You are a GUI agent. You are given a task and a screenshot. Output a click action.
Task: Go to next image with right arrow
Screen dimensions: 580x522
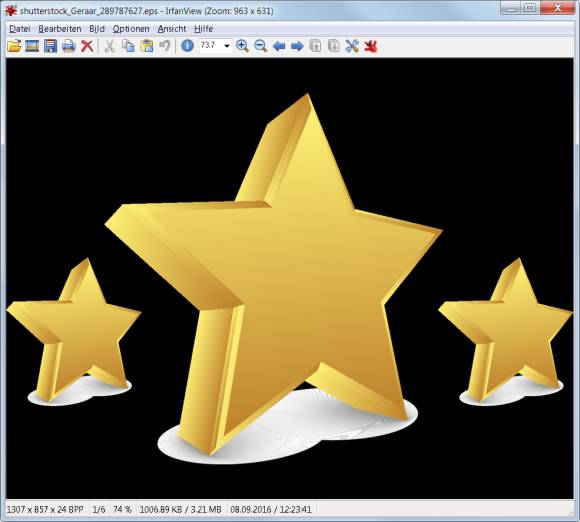pyautogui.click(x=297, y=47)
